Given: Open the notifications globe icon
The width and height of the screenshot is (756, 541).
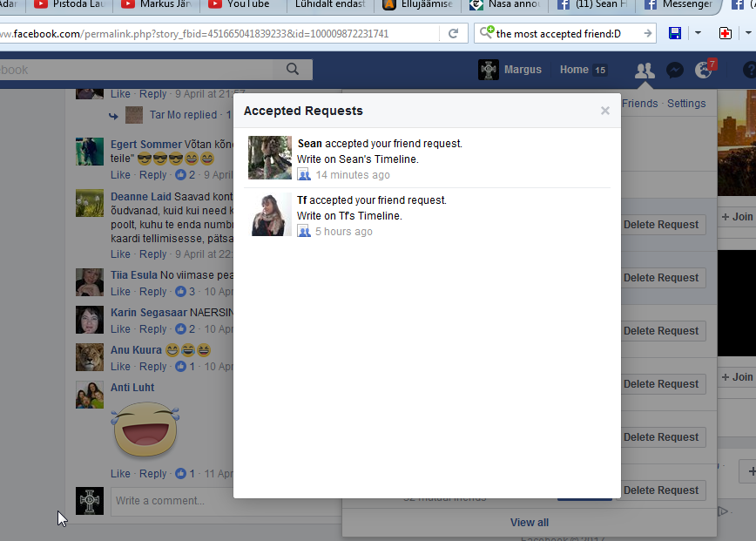Looking at the screenshot, I should click(x=704, y=71).
